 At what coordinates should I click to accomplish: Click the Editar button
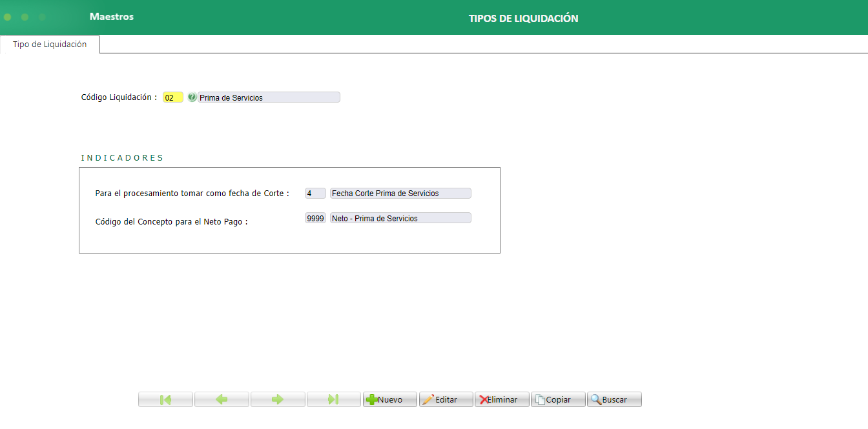click(446, 399)
